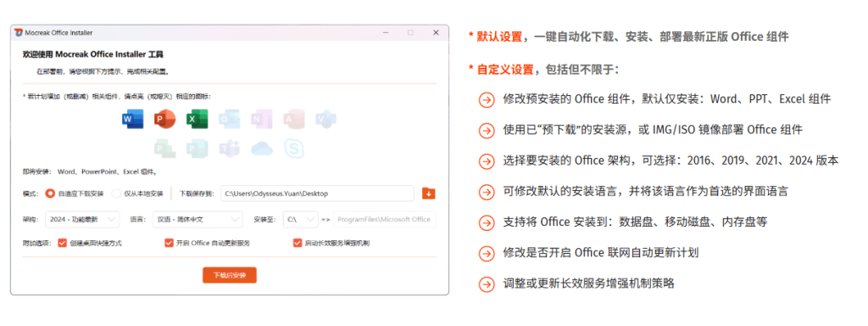Click the orange download folder browse icon

tap(429, 194)
